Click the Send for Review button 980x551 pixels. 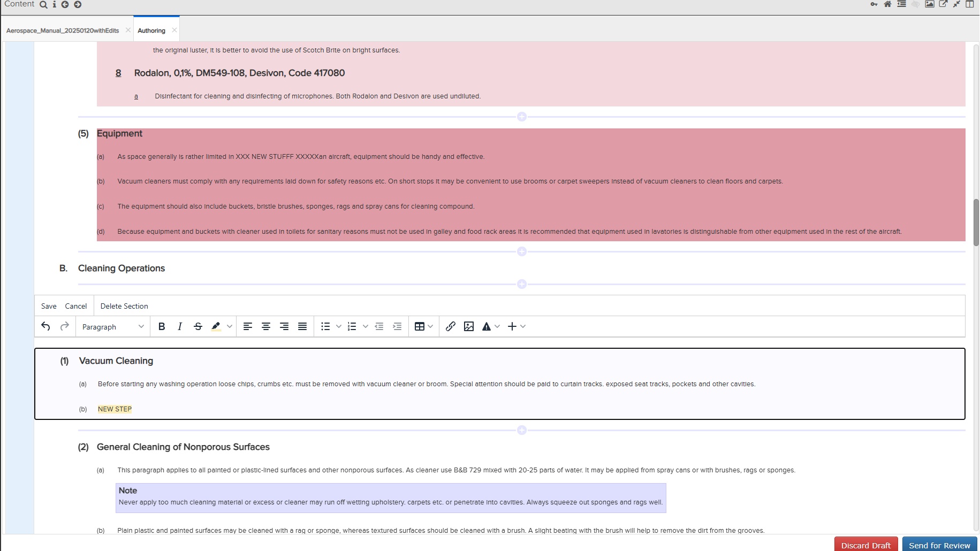pos(939,544)
